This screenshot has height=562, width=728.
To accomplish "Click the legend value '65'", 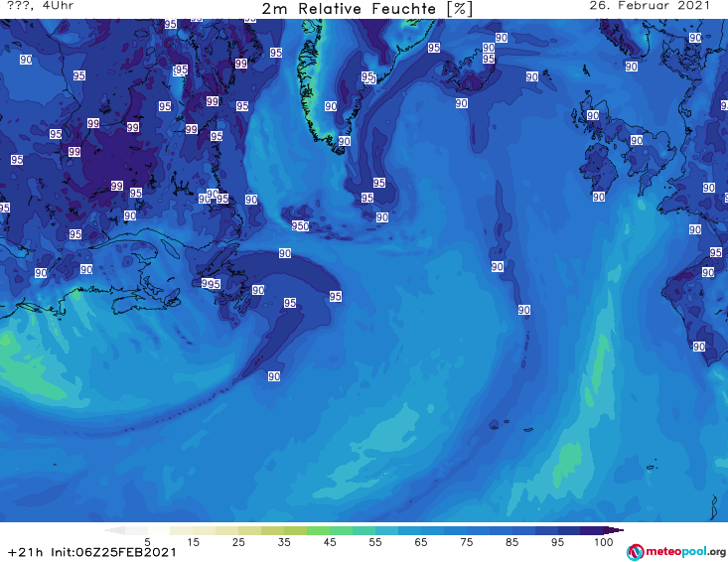I will (421, 542).
